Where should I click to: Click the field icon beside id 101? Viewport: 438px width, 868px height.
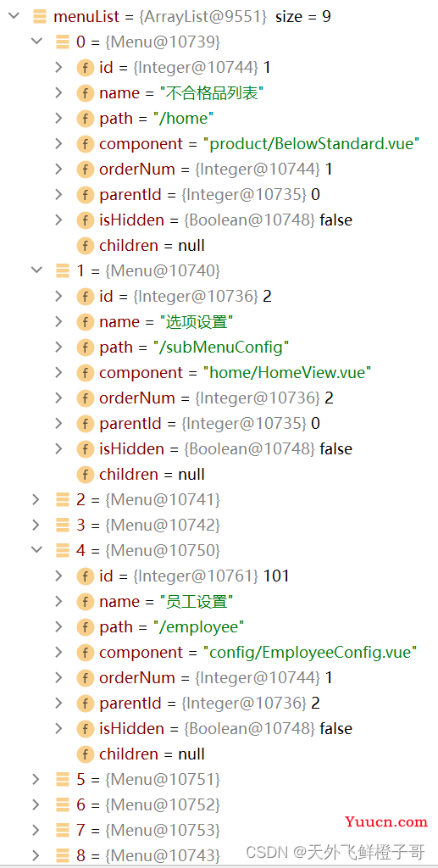[x=86, y=576]
